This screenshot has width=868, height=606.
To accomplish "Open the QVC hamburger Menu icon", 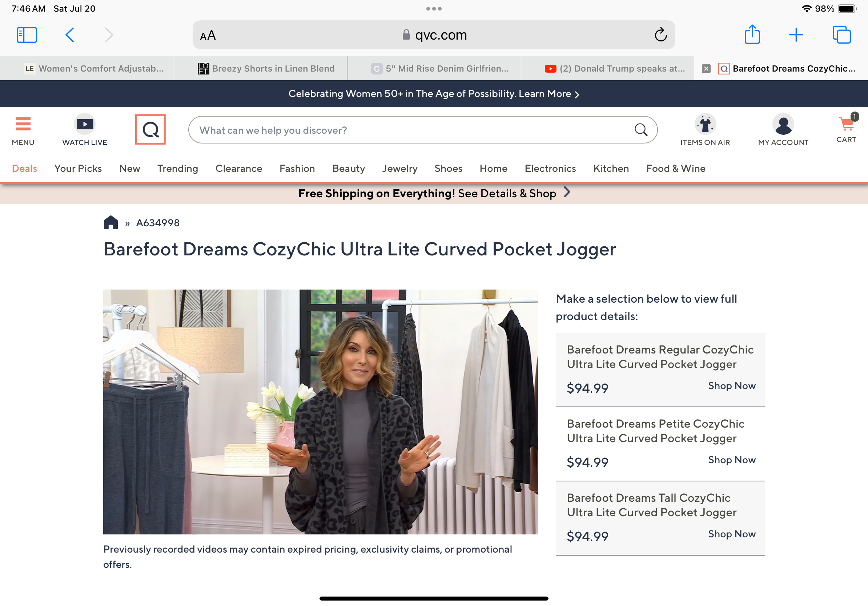I will pyautogui.click(x=23, y=124).
